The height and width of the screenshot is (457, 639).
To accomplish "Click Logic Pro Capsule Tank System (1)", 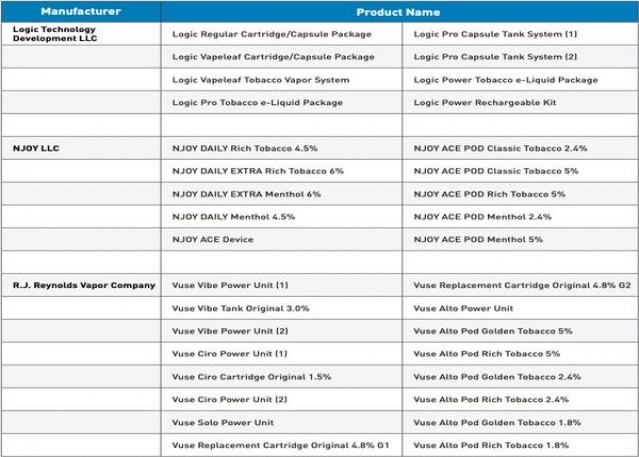I will pyautogui.click(x=495, y=34).
